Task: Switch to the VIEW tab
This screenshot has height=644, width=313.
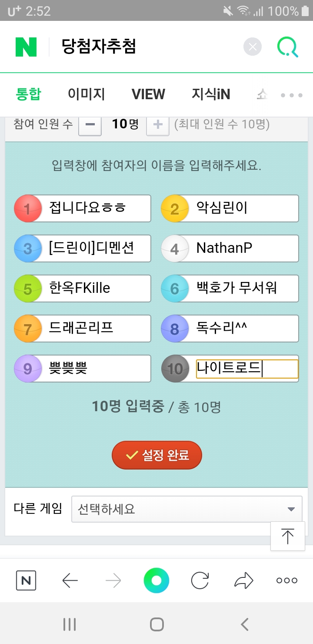Action: click(x=149, y=94)
